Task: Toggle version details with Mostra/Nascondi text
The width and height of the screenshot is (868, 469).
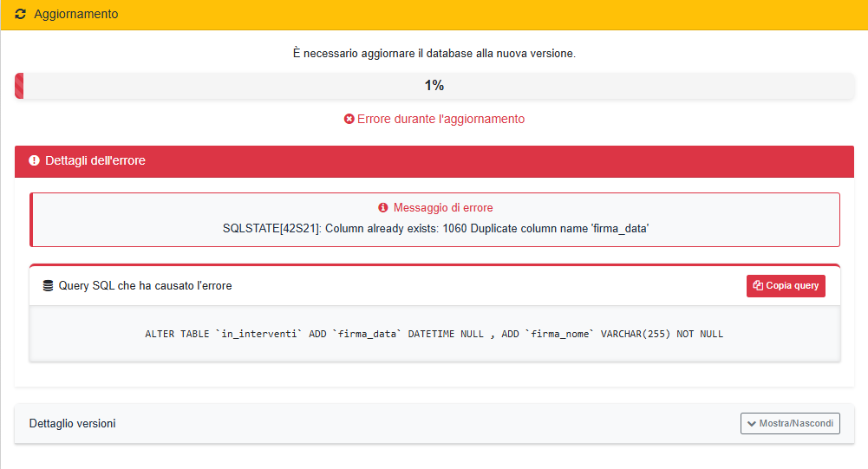Action: pyautogui.click(x=796, y=424)
